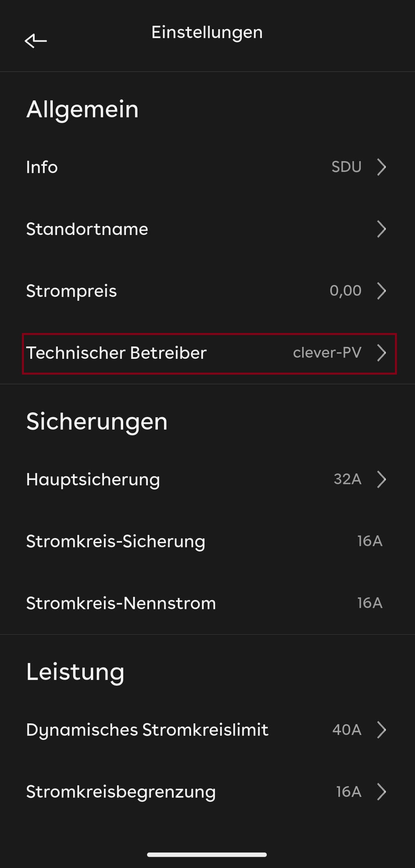Click the chevron beside Strompreis

381,291
